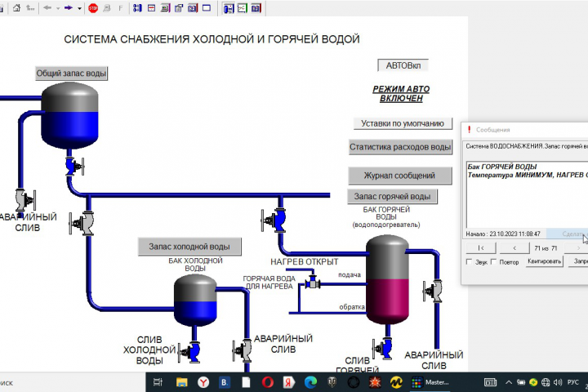
Task: Open Task View on the taskbar
Action: 158,382
